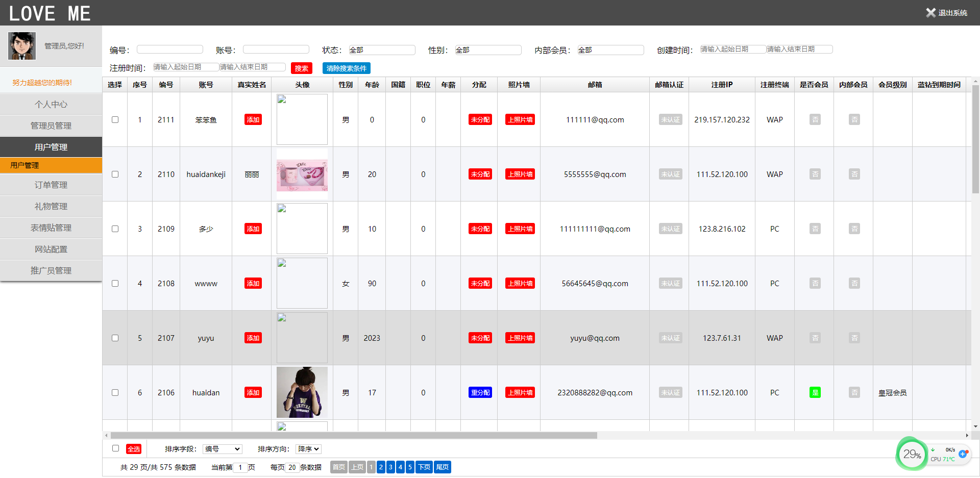
Task: Open the sort field dropdown
Action: (x=222, y=449)
